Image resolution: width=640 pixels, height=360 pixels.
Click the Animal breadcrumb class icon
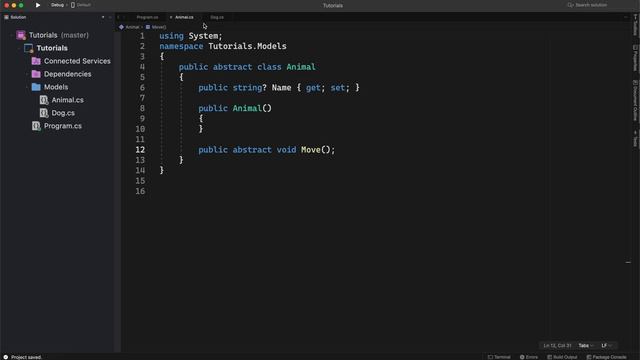point(121,27)
